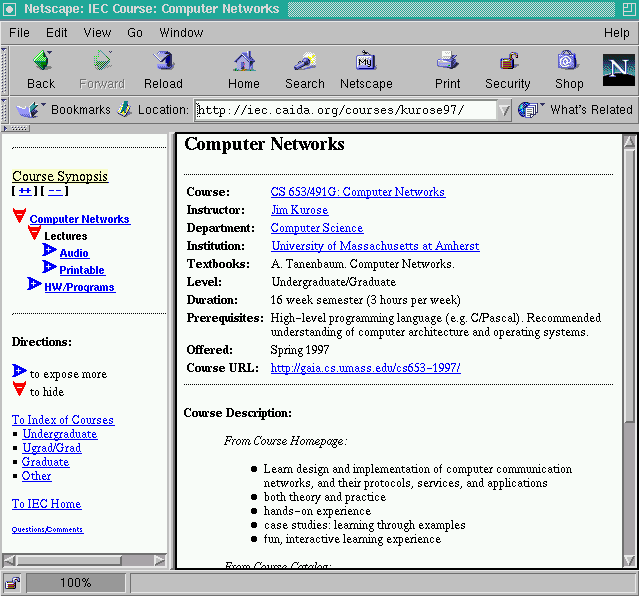Expand the collapsed toolbar tab below Bookmarks
Viewport: 639px width, 596px height.
point(16,128)
